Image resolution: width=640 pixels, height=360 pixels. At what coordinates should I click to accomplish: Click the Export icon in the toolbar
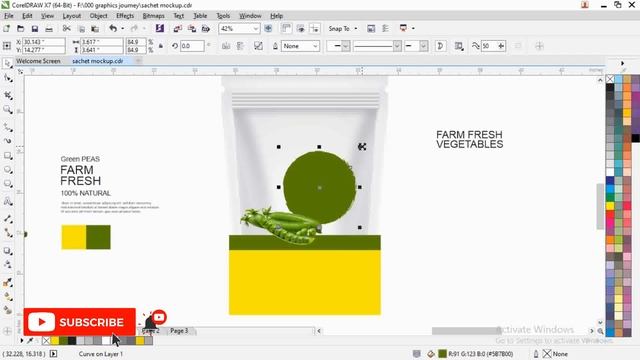[192, 29]
